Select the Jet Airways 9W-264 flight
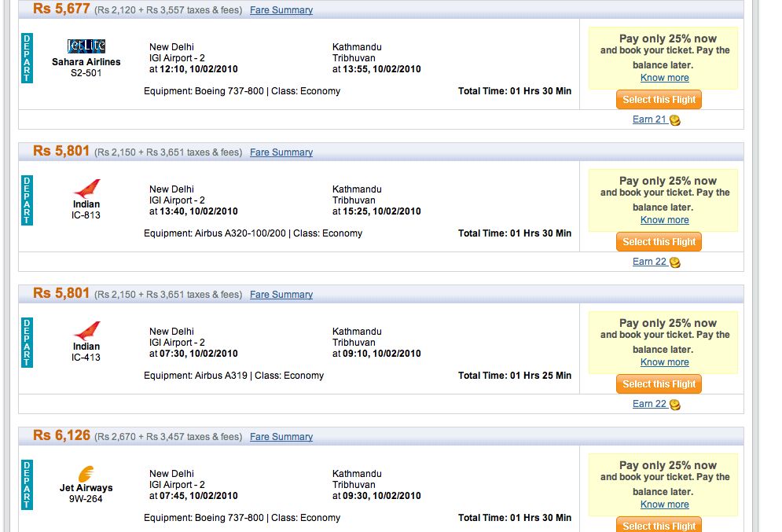This screenshot has height=532, width=782. pyautogui.click(x=659, y=525)
